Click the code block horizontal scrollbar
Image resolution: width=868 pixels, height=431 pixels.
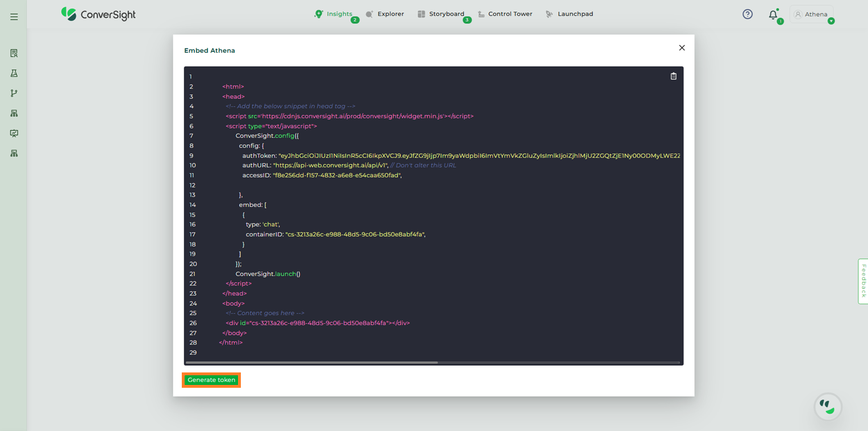(x=311, y=362)
